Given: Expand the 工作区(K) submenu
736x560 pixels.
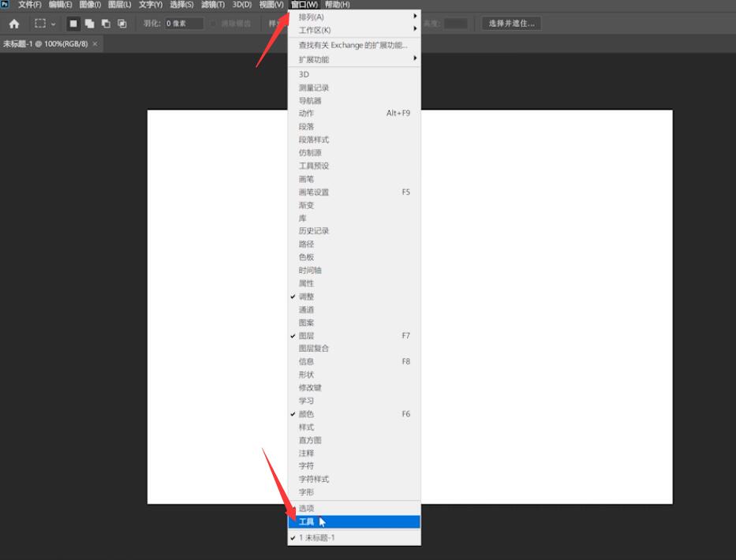Looking at the screenshot, I should pyautogui.click(x=354, y=30).
